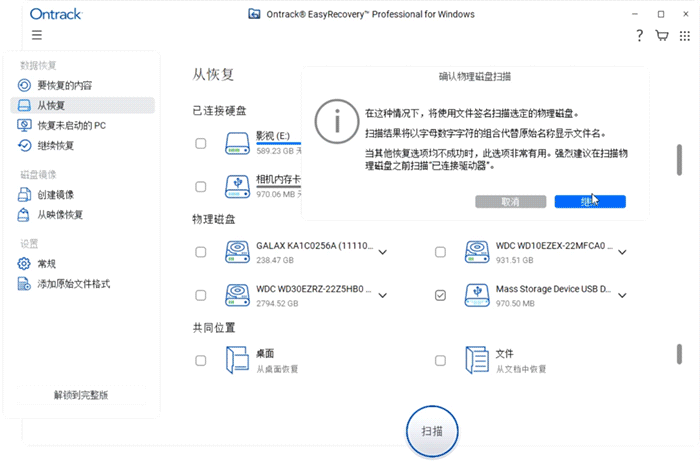Tick the WDC WD10EZEX checkbox

(440, 252)
